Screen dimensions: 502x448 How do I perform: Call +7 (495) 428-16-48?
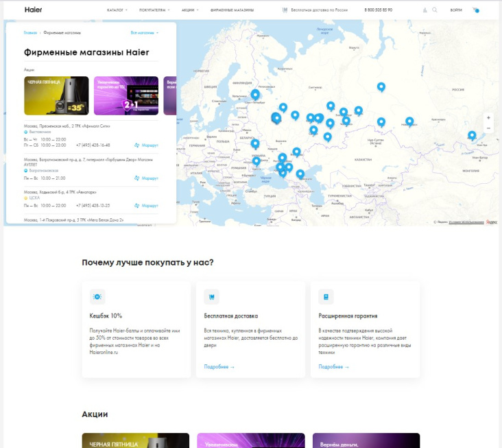click(x=93, y=145)
